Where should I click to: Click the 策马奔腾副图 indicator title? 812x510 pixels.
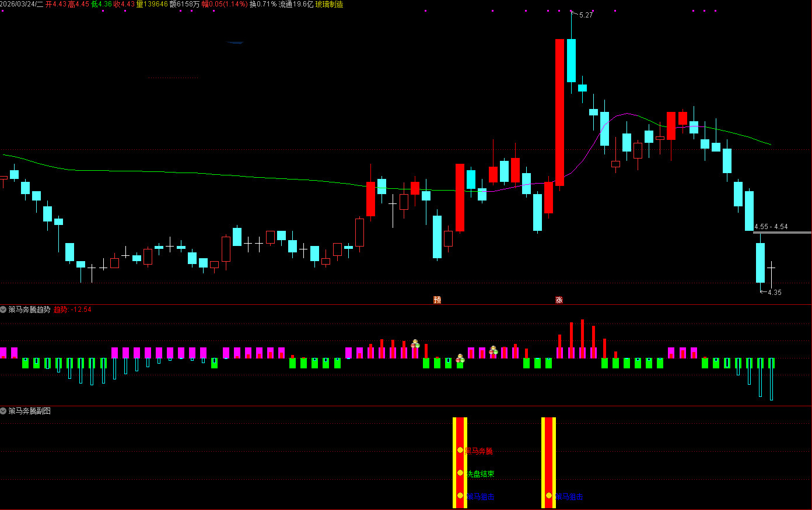click(x=29, y=411)
